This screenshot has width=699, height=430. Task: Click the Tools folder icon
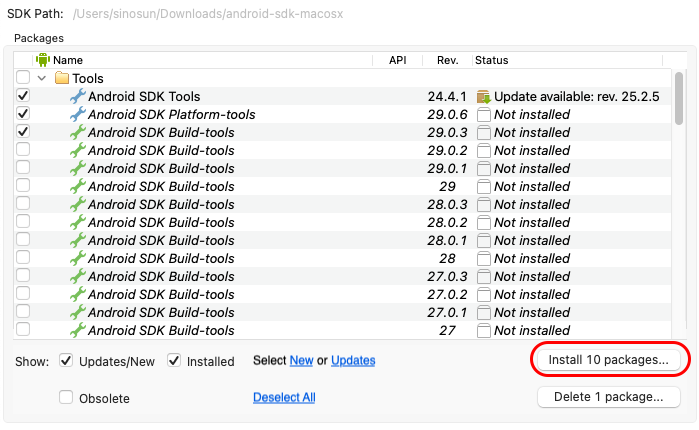coord(61,78)
